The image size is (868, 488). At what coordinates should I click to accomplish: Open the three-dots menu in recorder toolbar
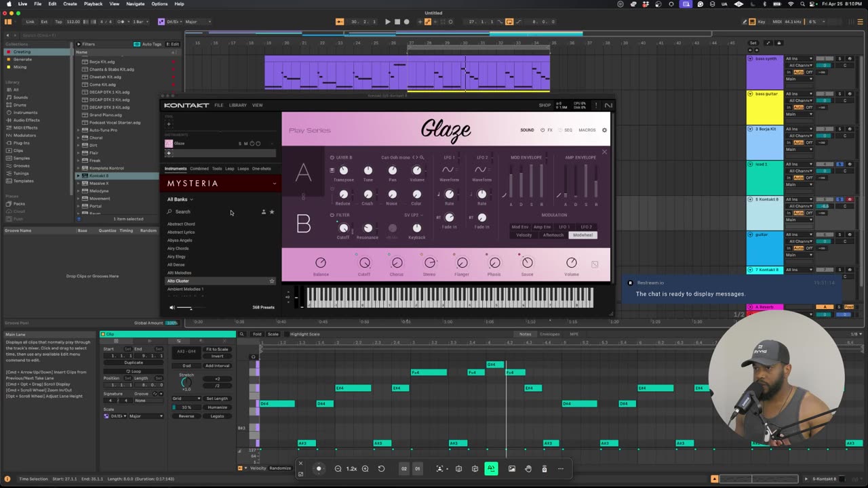click(560, 468)
